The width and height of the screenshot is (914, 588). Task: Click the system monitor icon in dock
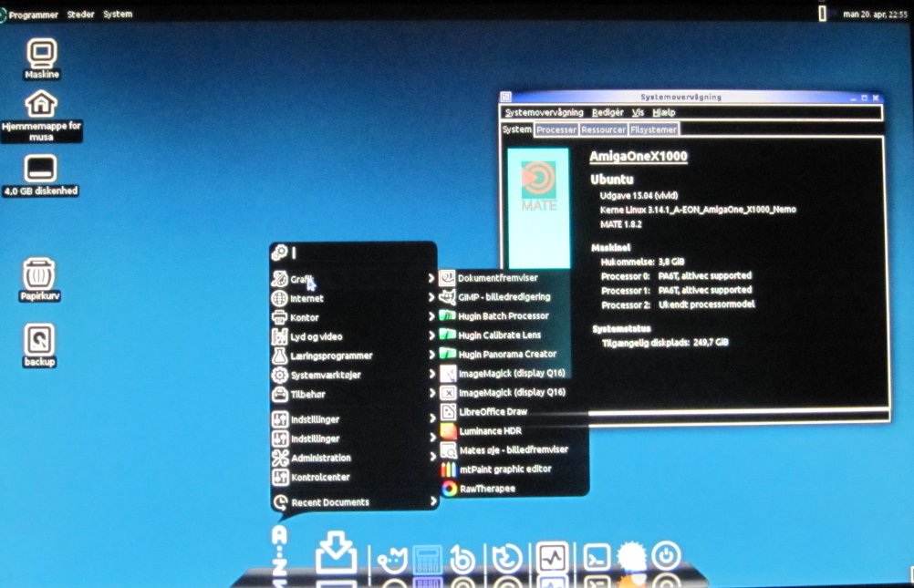(553, 557)
